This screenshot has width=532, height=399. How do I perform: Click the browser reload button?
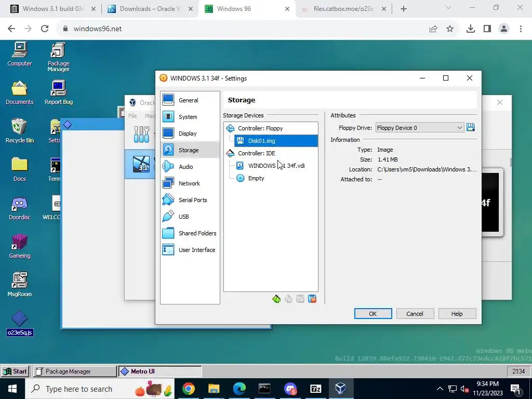coord(45,29)
